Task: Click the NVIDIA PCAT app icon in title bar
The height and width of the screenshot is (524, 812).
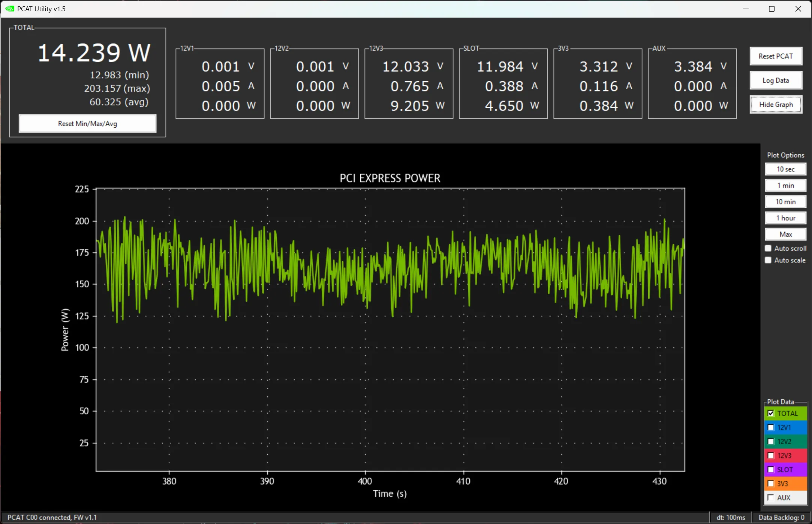Action: [10, 9]
